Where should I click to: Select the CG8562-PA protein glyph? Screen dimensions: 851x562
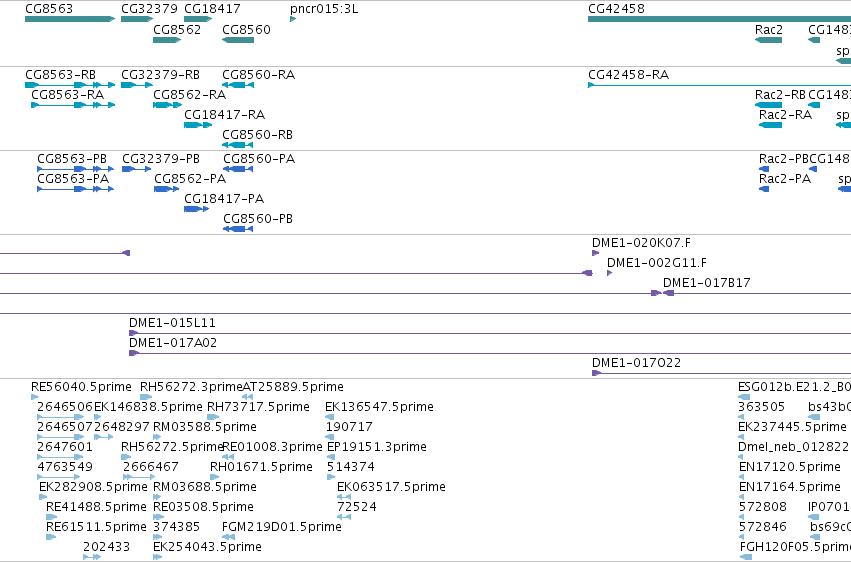(167, 189)
